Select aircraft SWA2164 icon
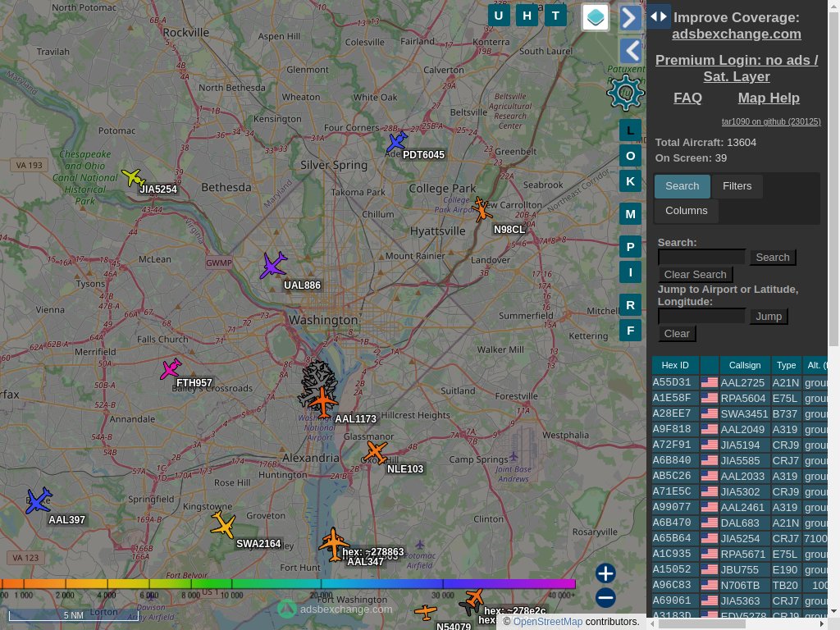This screenshot has height=630, width=840. pyautogui.click(x=223, y=524)
